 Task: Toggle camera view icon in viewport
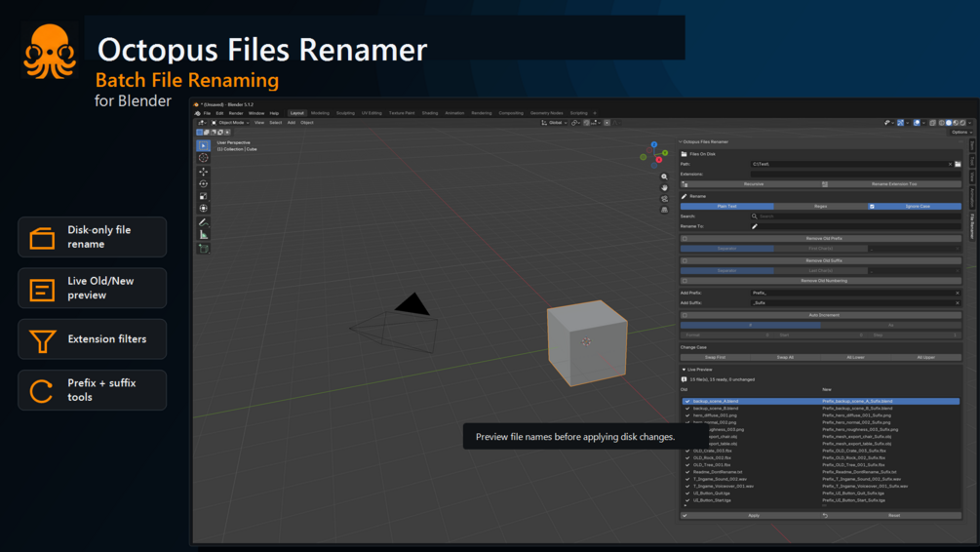(664, 199)
